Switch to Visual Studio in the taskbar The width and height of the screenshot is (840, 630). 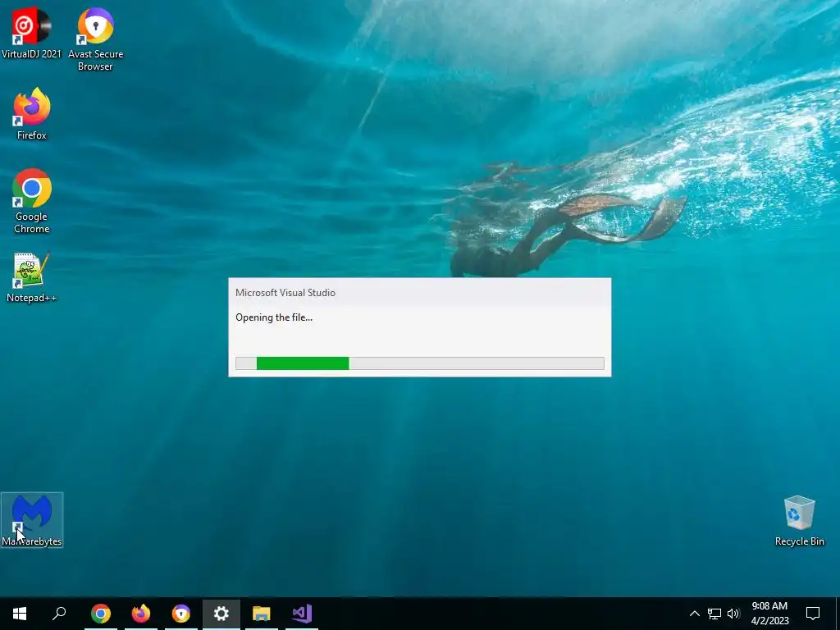click(302, 614)
